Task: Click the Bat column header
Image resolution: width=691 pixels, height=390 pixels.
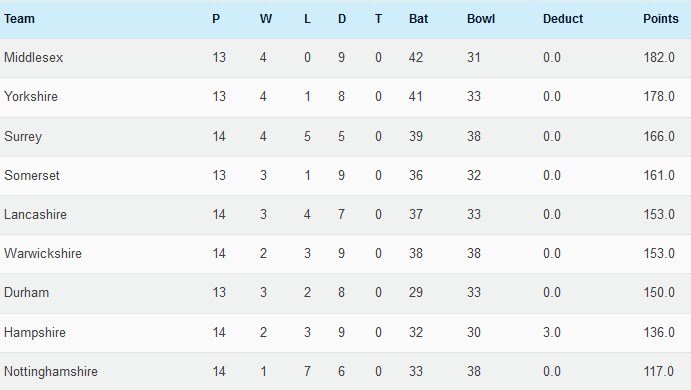Action: tap(418, 19)
